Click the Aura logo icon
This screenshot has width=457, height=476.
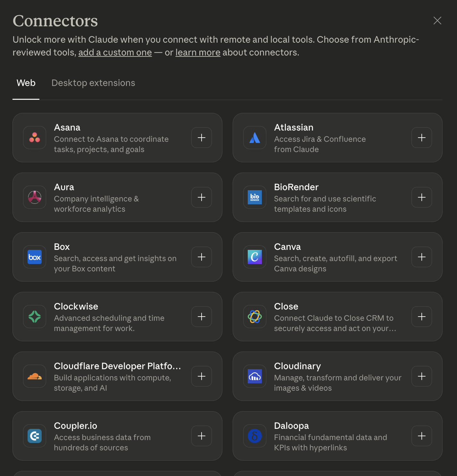(35, 197)
